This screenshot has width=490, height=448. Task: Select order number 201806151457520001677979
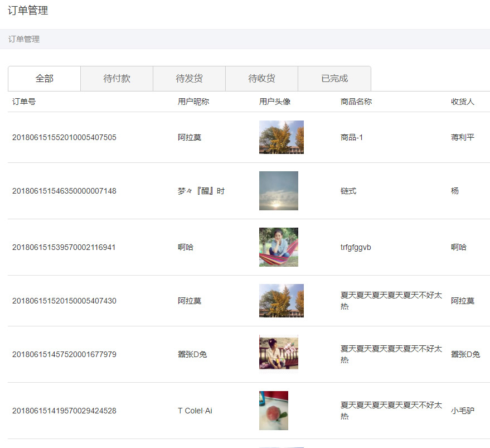[64, 354]
